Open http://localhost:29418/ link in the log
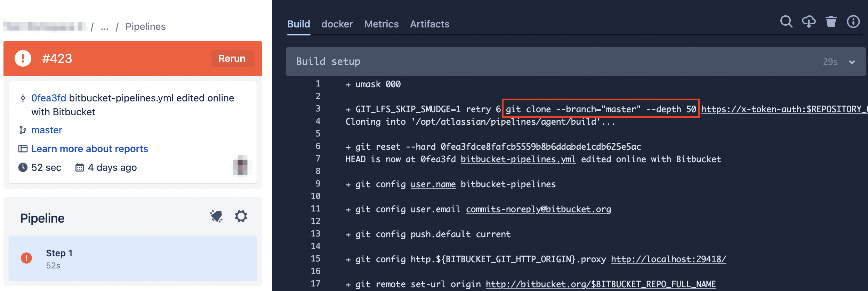The width and height of the screenshot is (868, 291). click(x=668, y=259)
